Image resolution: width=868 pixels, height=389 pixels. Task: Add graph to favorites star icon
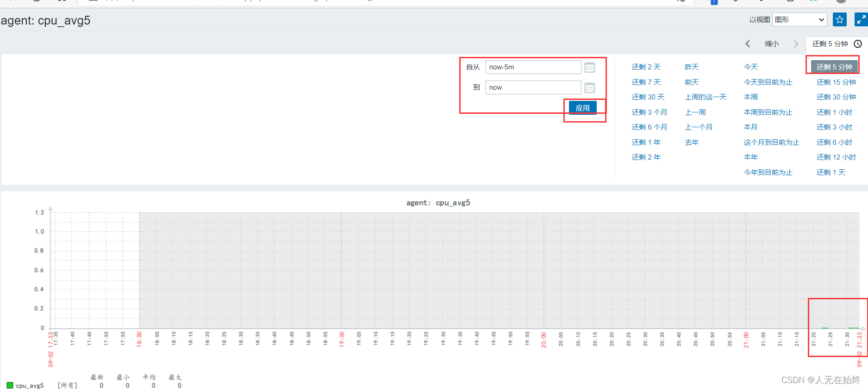(839, 19)
